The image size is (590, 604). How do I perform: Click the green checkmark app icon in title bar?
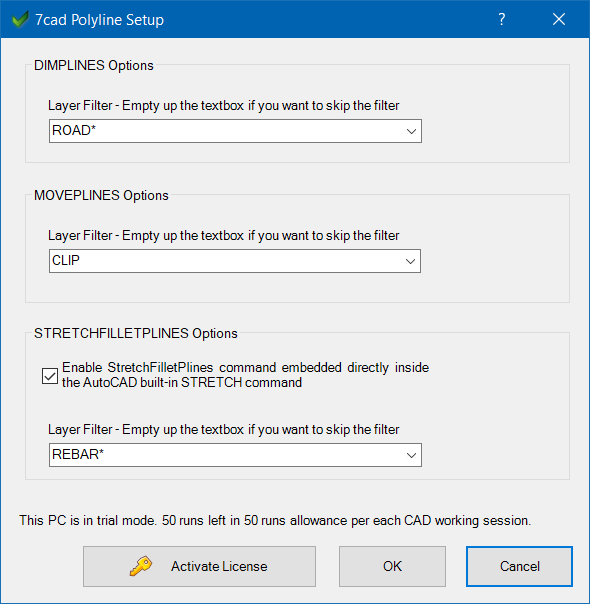coord(20,19)
